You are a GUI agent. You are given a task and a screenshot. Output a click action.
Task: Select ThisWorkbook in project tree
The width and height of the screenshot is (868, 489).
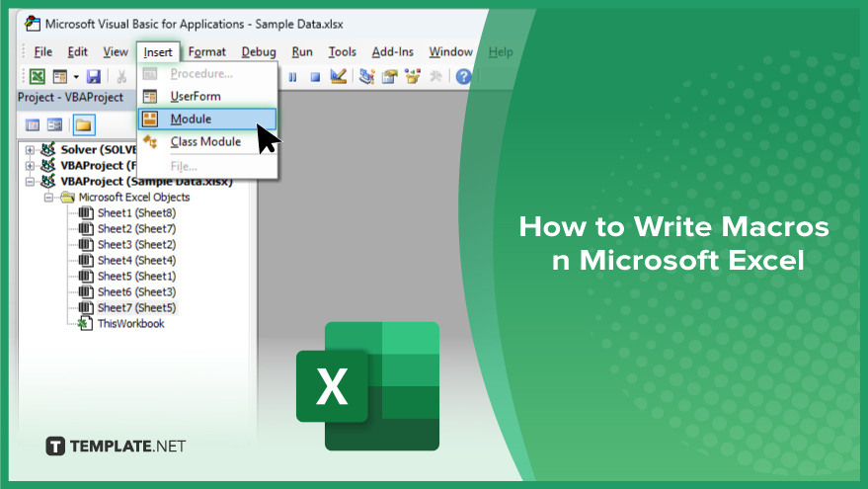point(130,324)
